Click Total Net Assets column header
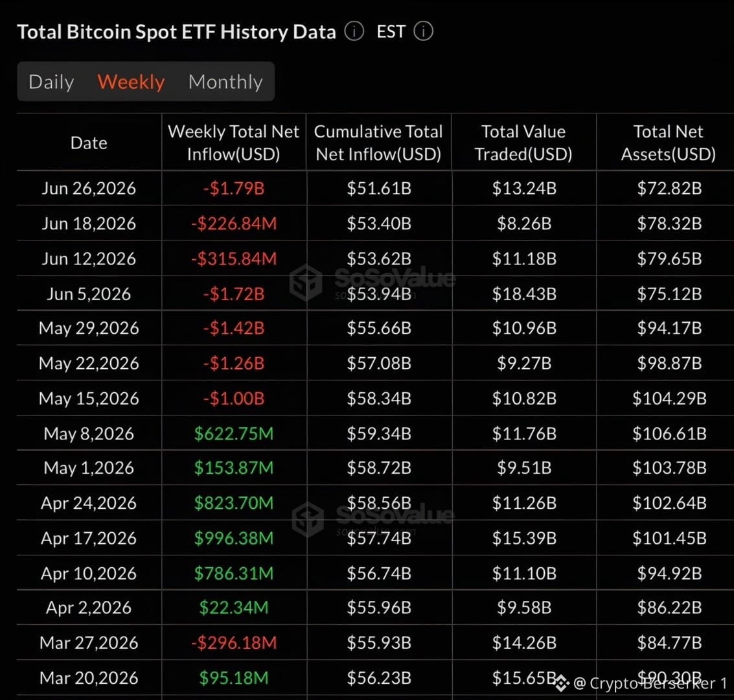 (x=669, y=143)
